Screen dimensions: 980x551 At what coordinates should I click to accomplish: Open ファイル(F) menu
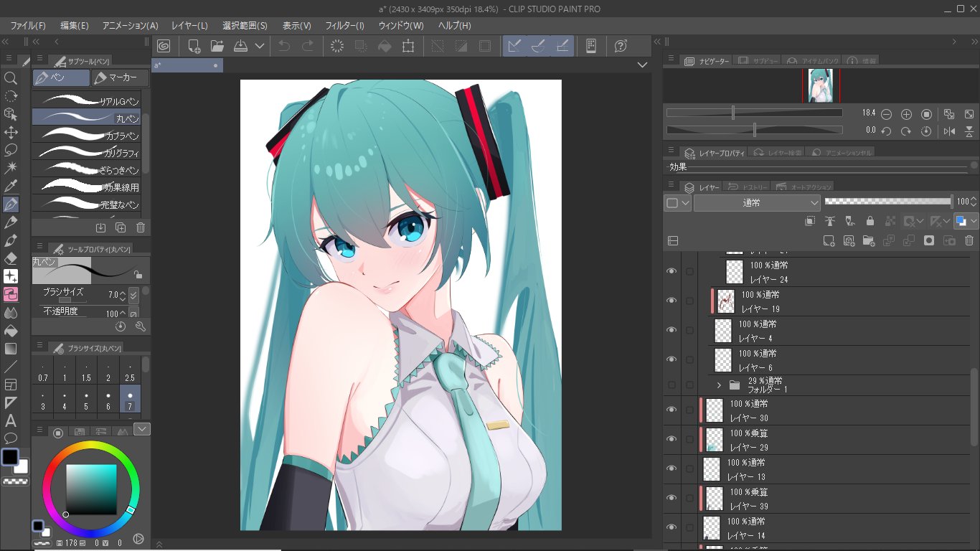[27, 26]
